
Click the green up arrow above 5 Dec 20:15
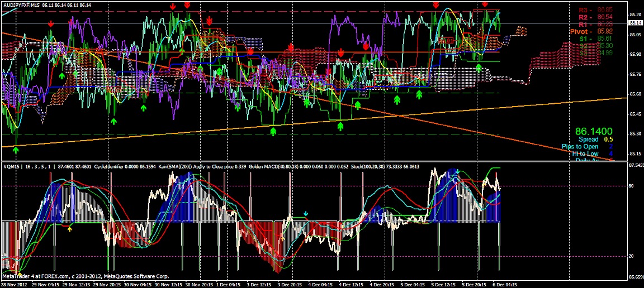[x=479, y=68]
